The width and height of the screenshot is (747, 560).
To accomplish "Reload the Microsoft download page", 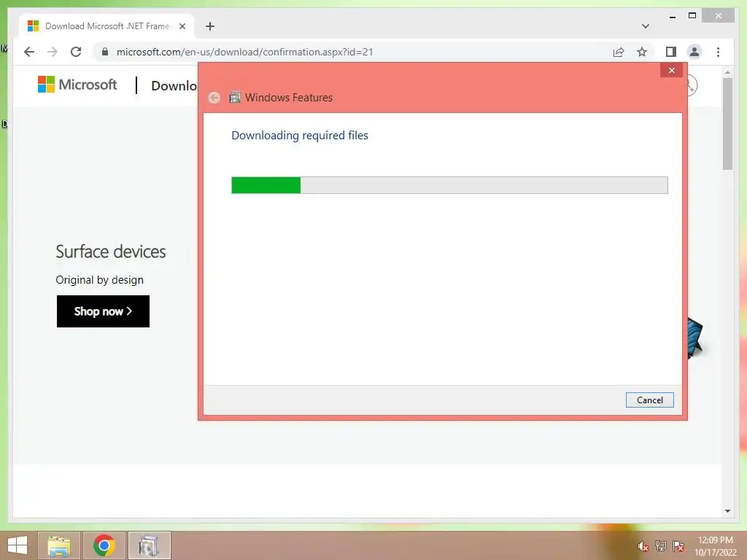I will coord(76,52).
